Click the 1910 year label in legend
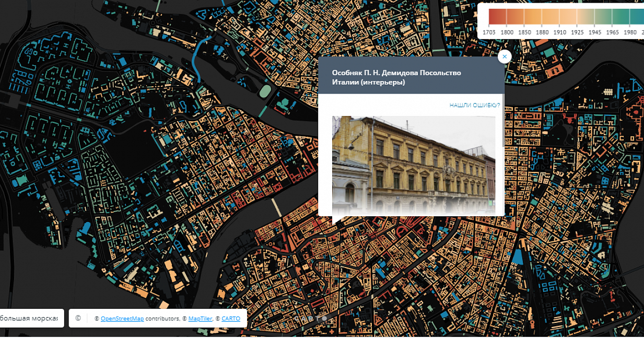Viewport: 644px width, 338px height. tap(559, 32)
